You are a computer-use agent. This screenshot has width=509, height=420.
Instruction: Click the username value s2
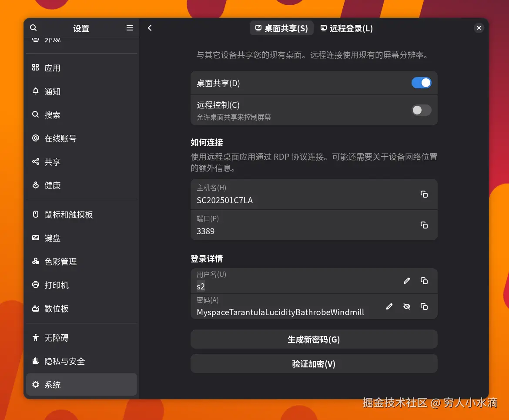pyautogui.click(x=201, y=286)
